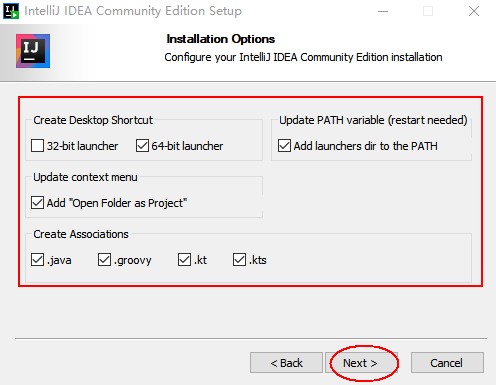Close the setup window
The width and height of the screenshot is (496, 385).
coord(474,11)
